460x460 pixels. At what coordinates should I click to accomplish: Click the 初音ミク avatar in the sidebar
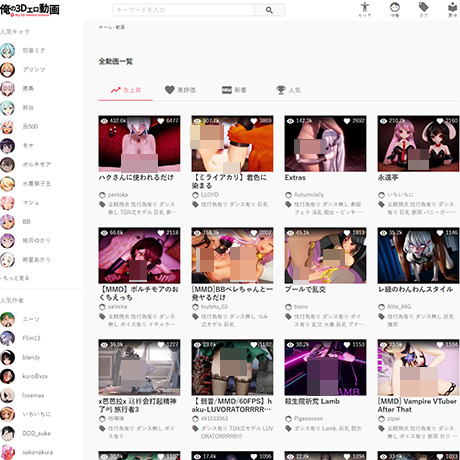point(7,51)
